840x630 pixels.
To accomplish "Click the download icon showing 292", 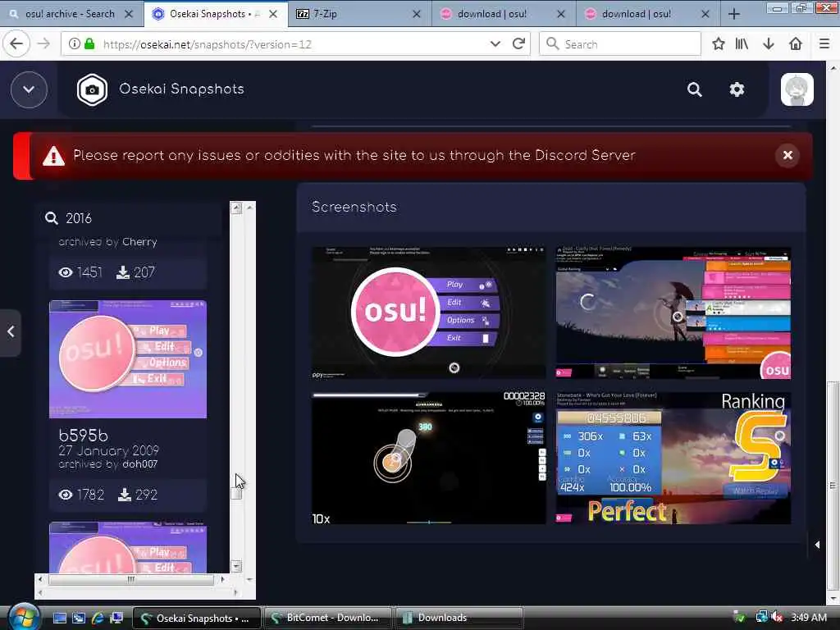I will [125, 495].
